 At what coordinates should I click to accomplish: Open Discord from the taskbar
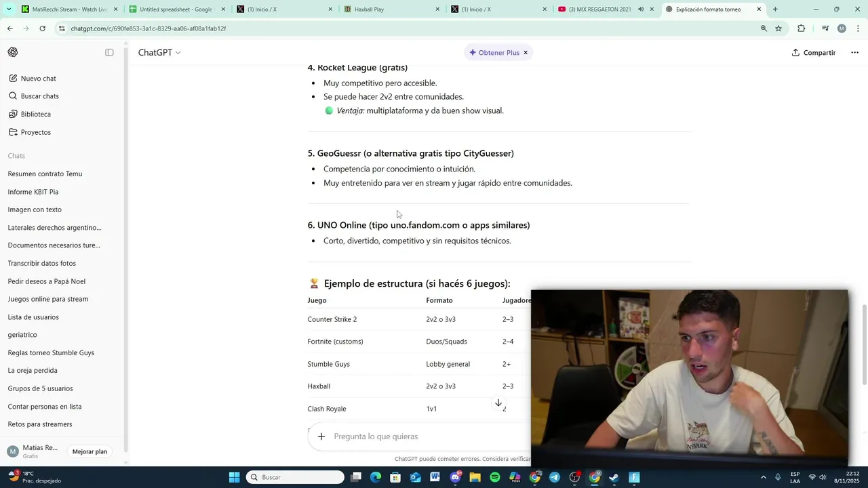pyautogui.click(x=455, y=477)
